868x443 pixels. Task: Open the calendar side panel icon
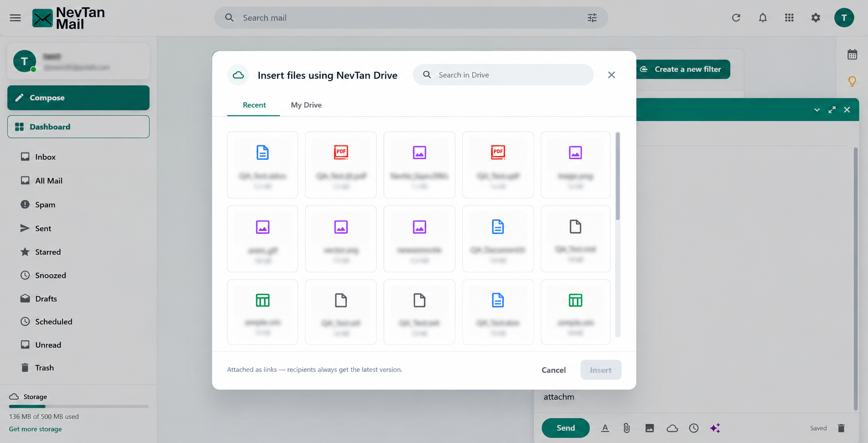pos(852,54)
